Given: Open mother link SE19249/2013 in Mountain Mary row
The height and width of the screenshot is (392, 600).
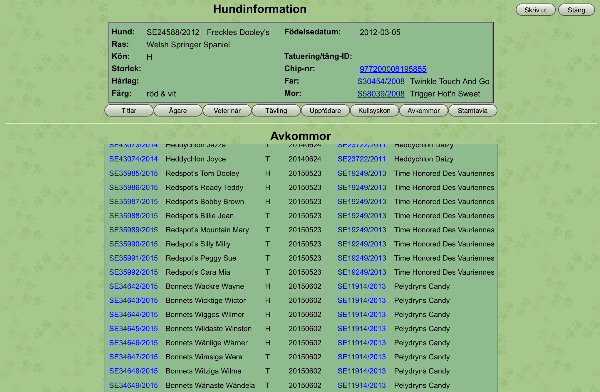Looking at the screenshot, I should 362,230.
